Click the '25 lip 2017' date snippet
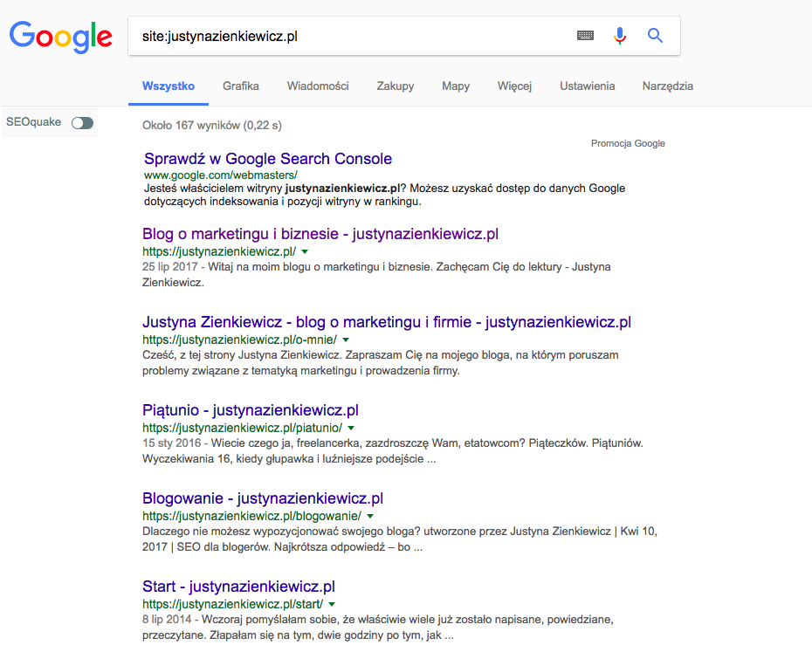This screenshot has width=812, height=652. 170,267
